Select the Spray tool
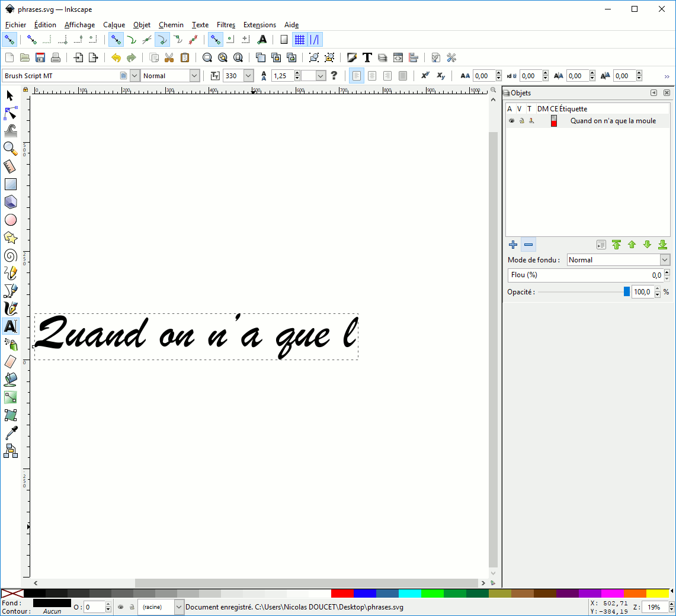The image size is (676, 616). click(10, 344)
